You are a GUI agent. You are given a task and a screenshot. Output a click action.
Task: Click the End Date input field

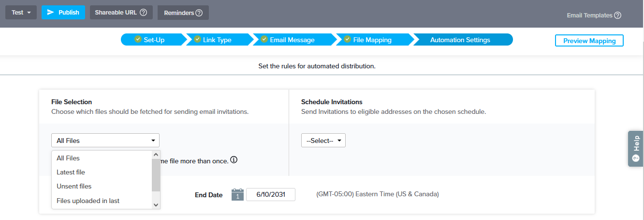coord(270,195)
